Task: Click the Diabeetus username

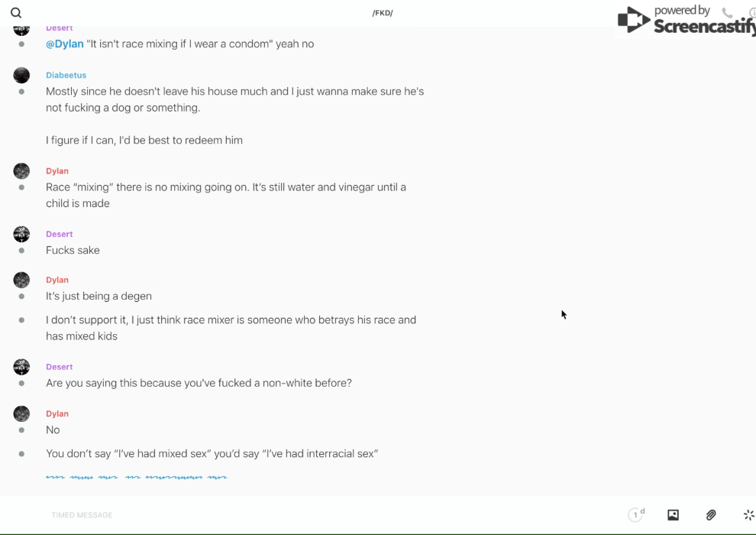Action: click(66, 75)
